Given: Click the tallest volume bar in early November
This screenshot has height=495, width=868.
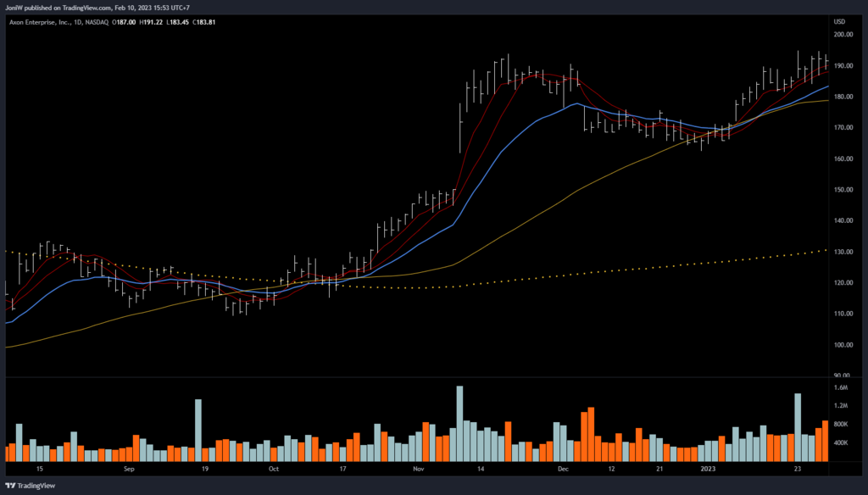Looking at the screenshot, I should pos(459,424).
